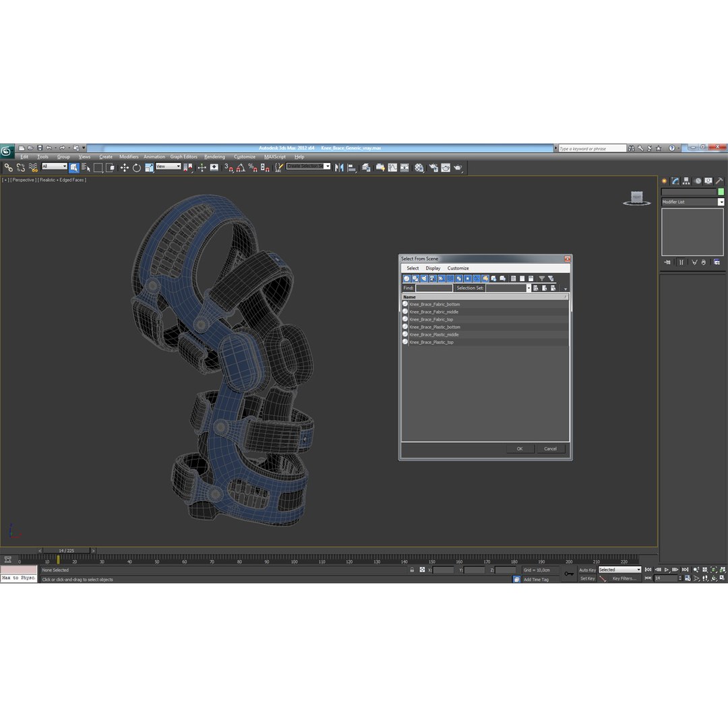Activate the Select and Move tool

(124, 168)
